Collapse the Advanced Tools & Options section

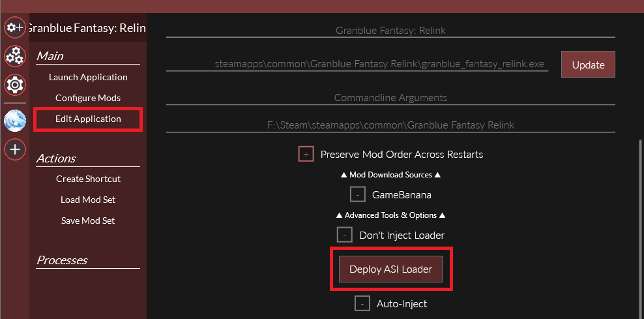coord(390,215)
